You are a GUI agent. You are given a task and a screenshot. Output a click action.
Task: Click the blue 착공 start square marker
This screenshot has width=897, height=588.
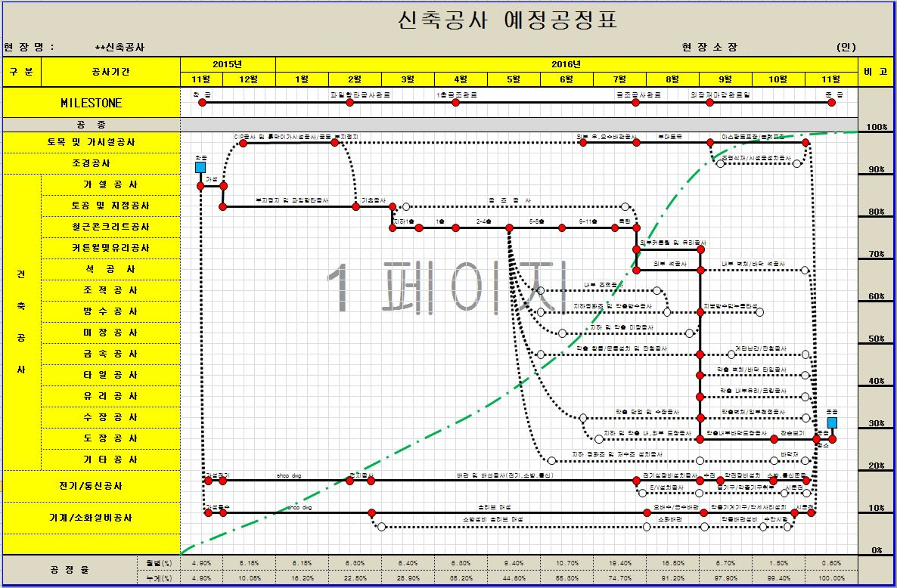(200, 167)
